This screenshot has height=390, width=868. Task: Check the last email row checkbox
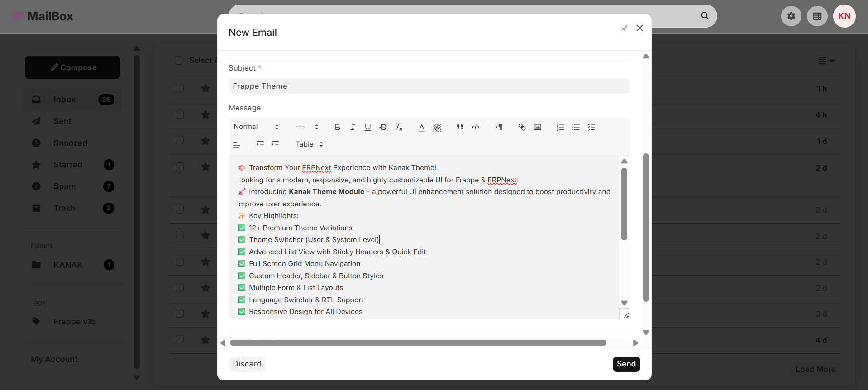point(180,339)
